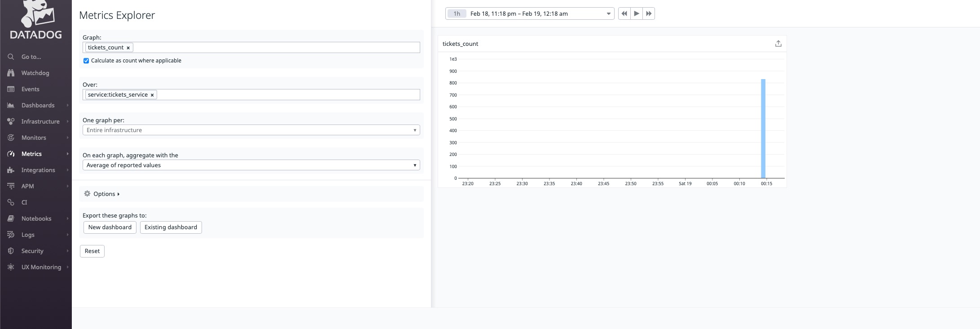This screenshot has width=980, height=329.
Task: Click the Dashboards chart icon
Action: 11,105
